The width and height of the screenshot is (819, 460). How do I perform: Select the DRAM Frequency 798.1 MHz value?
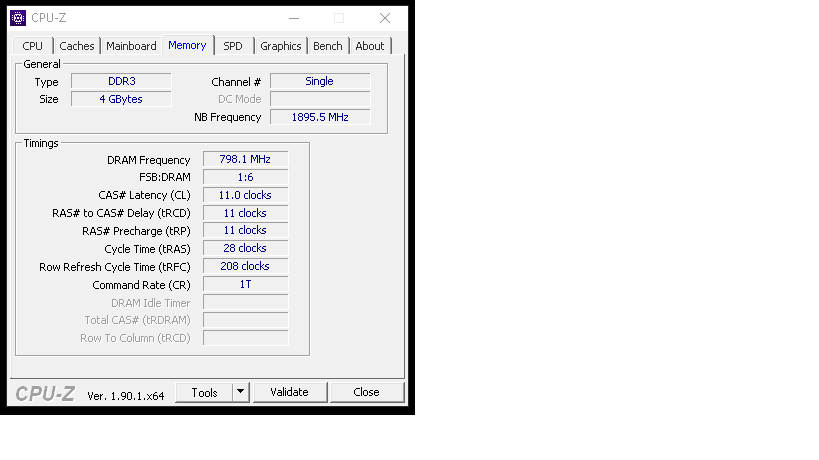click(x=245, y=159)
